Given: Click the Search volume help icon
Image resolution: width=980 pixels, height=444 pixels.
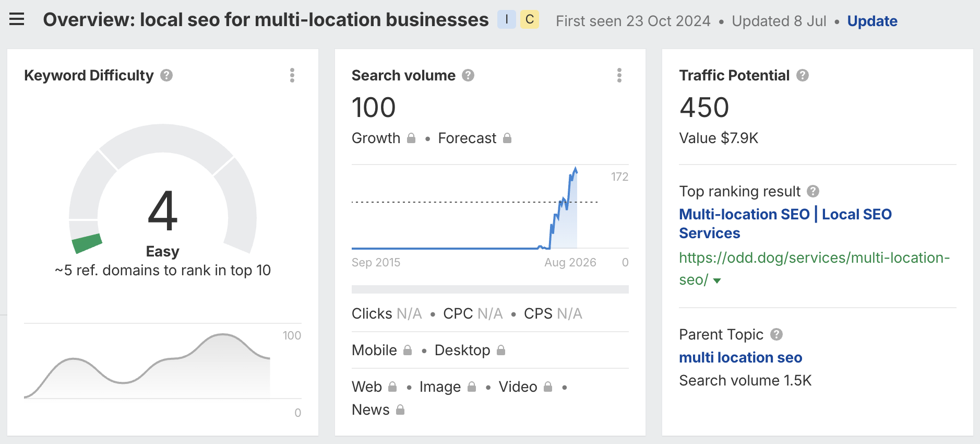Looking at the screenshot, I should [468, 75].
